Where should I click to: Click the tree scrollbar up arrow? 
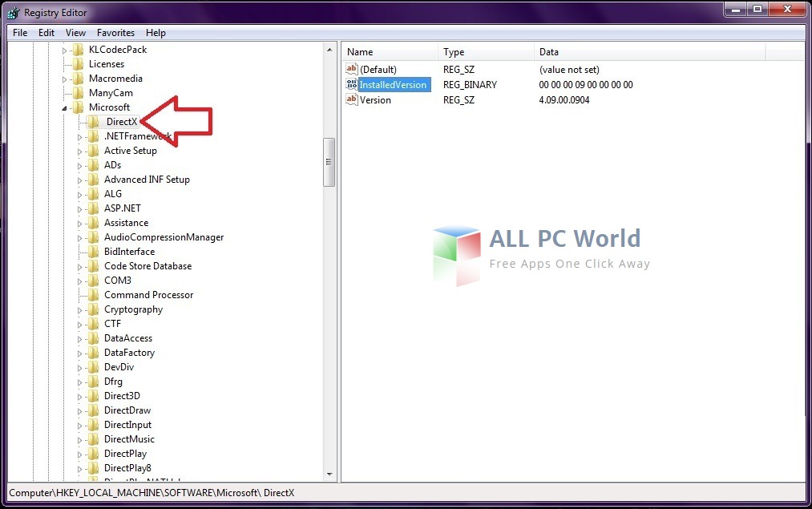click(x=329, y=50)
